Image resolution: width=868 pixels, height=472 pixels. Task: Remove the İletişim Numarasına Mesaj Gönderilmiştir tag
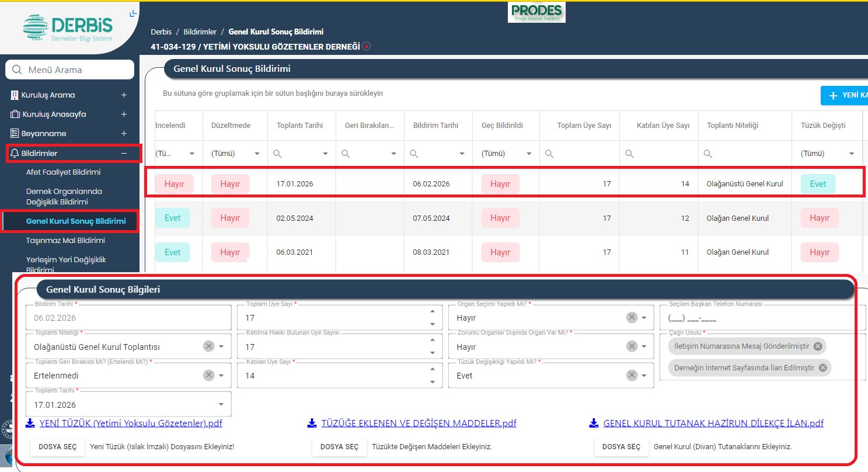818,346
